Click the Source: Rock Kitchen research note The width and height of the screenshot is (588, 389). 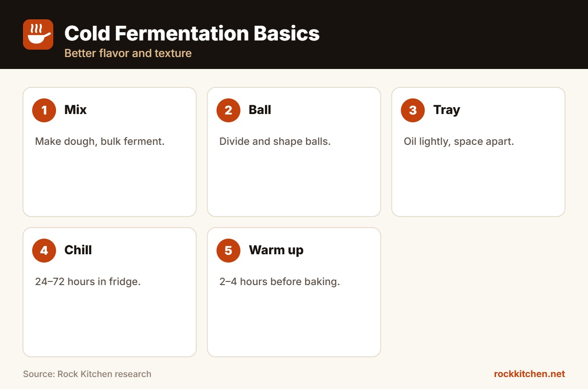87,374
